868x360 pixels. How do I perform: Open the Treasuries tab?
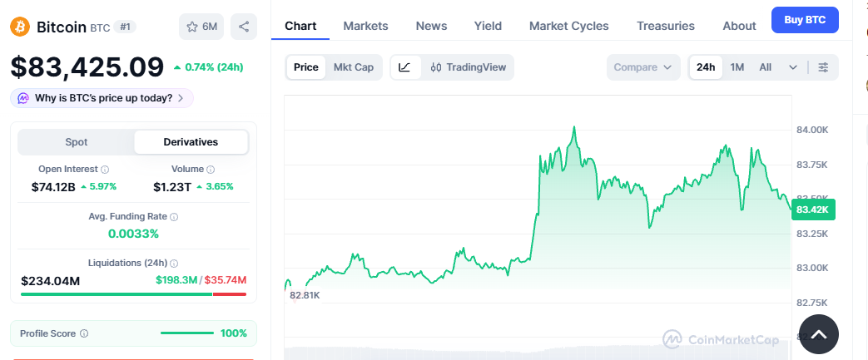point(666,26)
